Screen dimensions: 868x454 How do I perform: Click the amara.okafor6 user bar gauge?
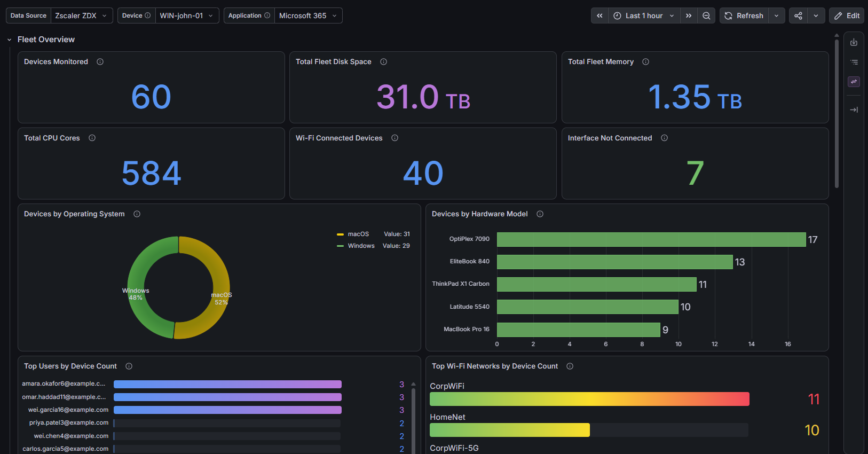coord(227,384)
